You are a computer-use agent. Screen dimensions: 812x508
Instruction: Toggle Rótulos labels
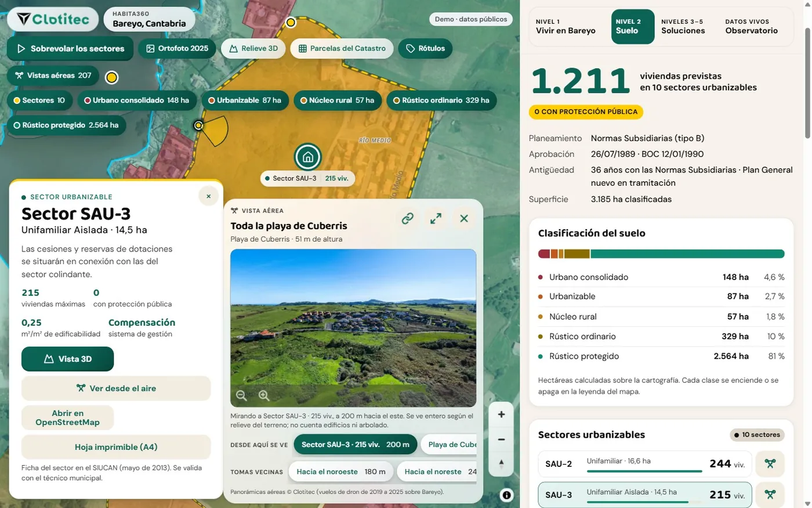[425, 48]
